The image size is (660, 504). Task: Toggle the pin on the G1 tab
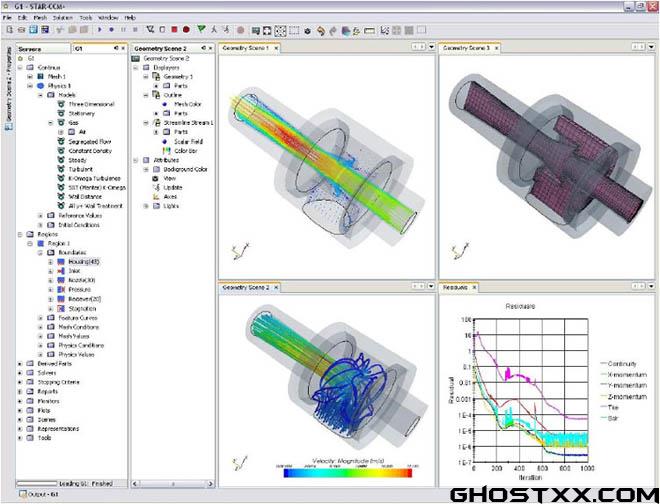click(x=116, y=48)
